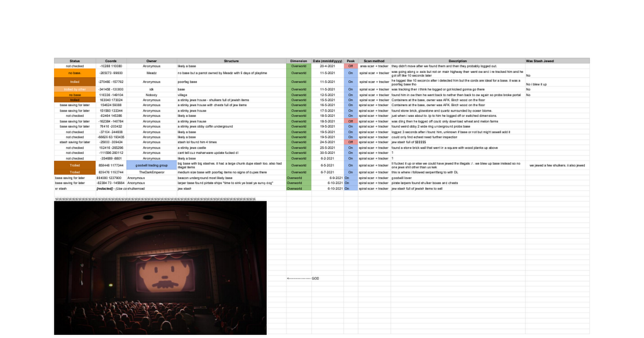Select the Peak column header
644x338 pixels.
[350, 61]
